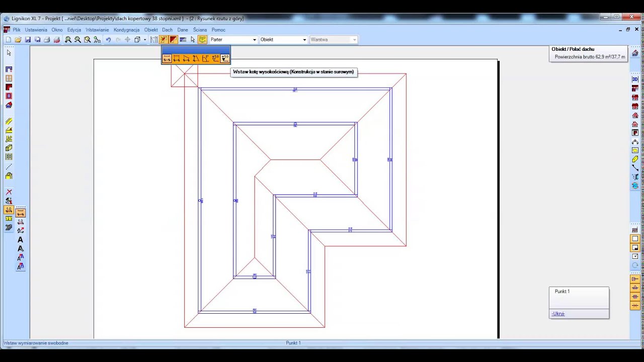Select the timber beam tool in the left toolbar
Viewport: 644px width, 362px height.
click(x=9, y=148)
